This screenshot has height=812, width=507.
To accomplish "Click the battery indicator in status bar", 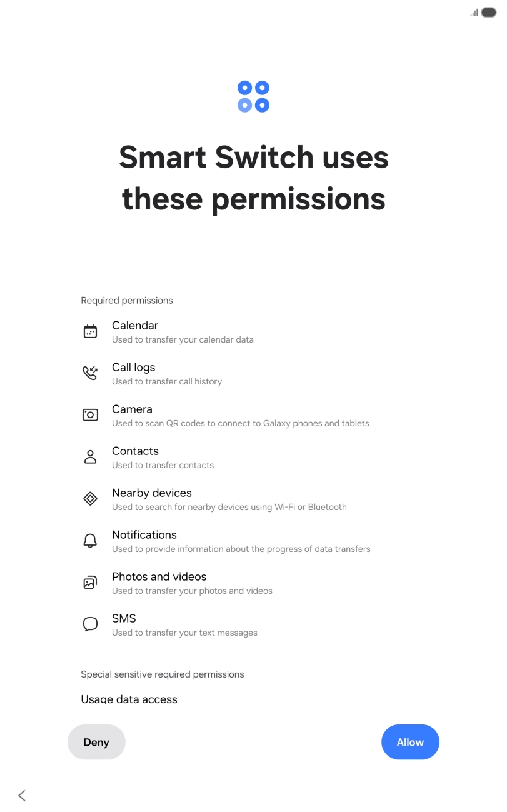I will coord(489,13).
